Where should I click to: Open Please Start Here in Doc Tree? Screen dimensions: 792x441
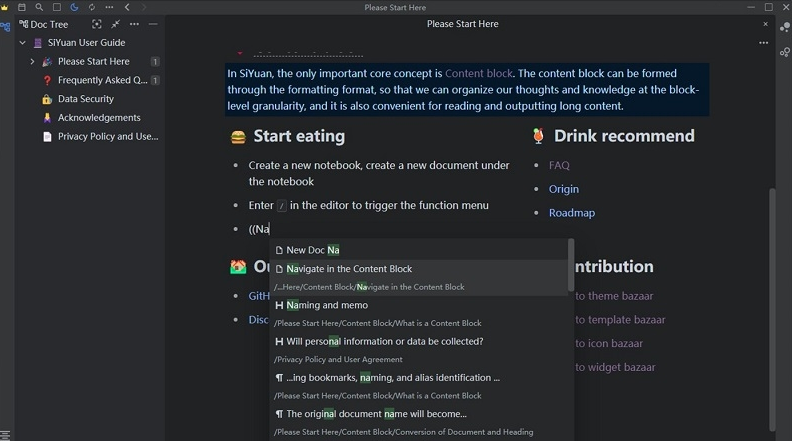[93, 62]
